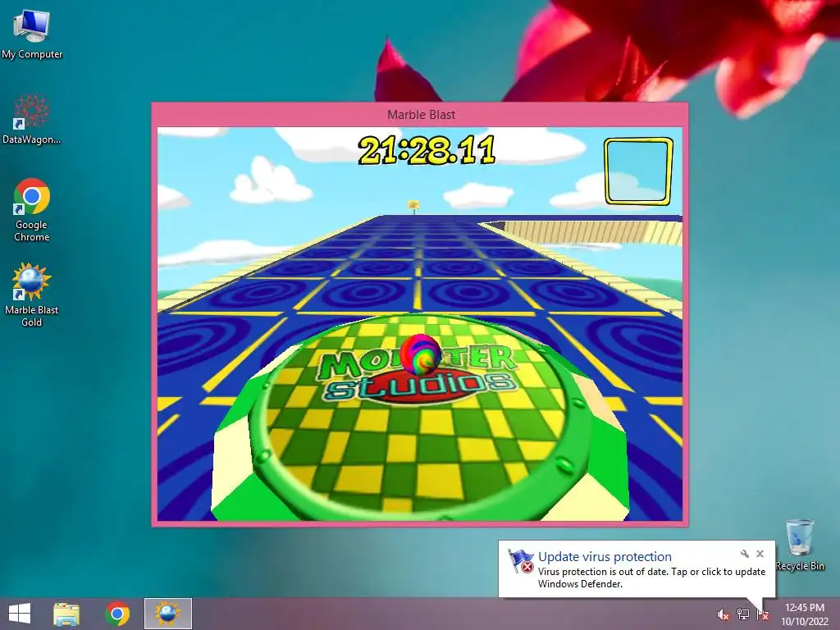Close the virus protection notification
Image resolution: width=840 pixels, height=630 pixels.
tap(760, 554)
